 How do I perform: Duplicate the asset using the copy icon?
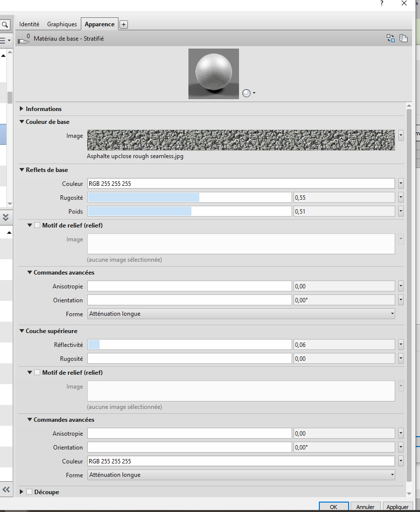[x=404, y=38]
